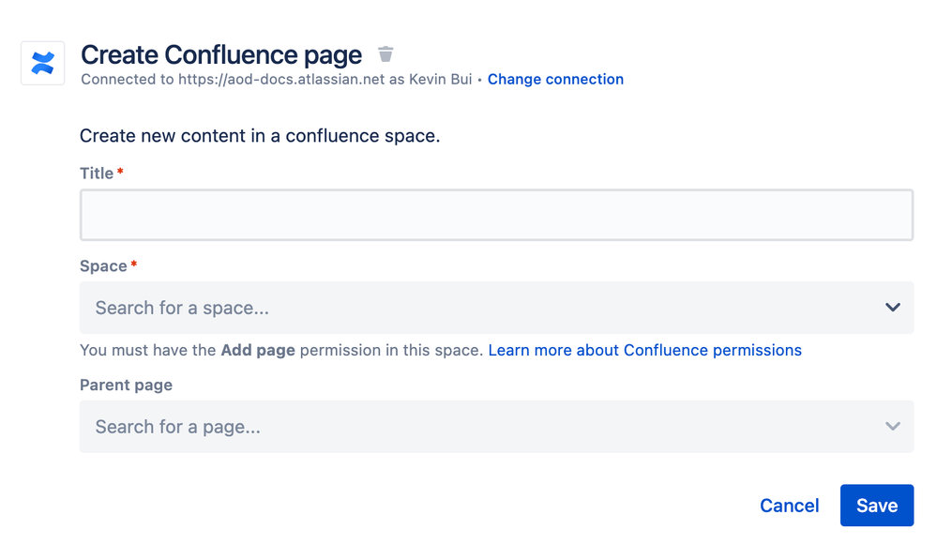Click the Space field label
Screen dimensions: 937x560
pyautogui.click(x=103, y=266)
